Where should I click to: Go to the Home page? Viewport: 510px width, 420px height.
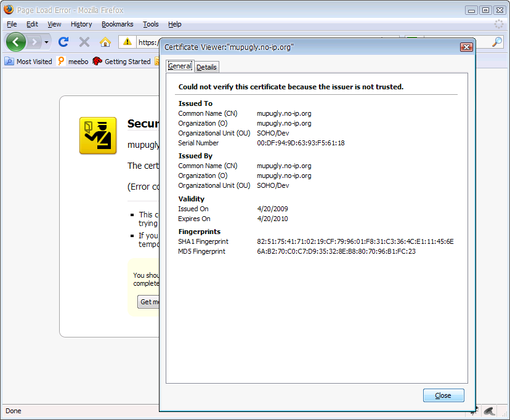tap(105, 42)
